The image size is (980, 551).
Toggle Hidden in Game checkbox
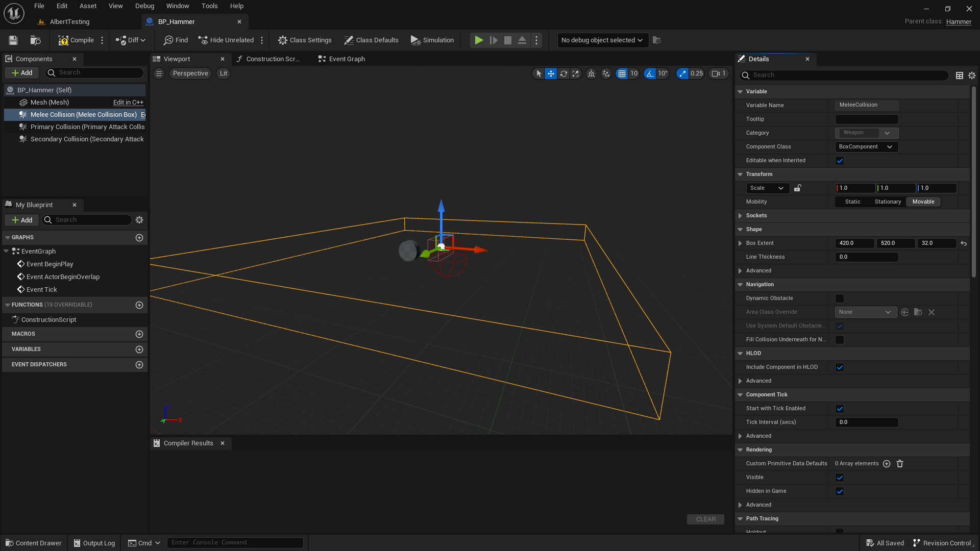(840, 491)
